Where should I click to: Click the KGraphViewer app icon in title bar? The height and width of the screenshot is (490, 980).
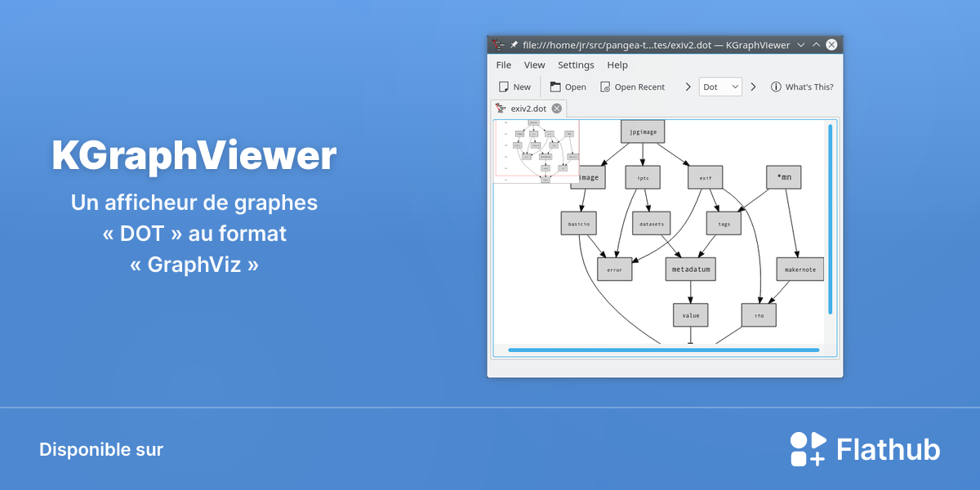coord(498,45)
